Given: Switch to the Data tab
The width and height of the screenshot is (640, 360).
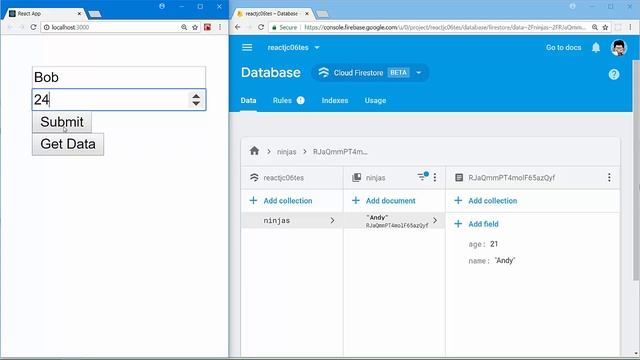Looking at the screenshot, I should (x=248, y=100).
